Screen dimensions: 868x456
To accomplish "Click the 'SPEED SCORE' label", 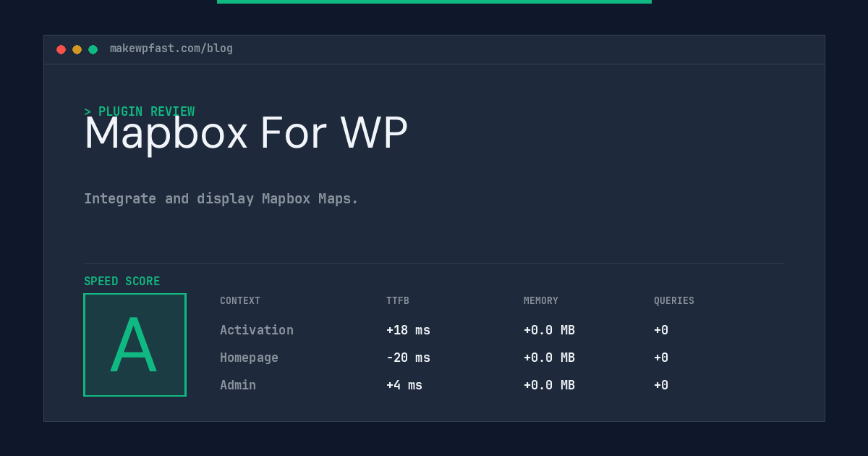I will [x=122, y=282].
